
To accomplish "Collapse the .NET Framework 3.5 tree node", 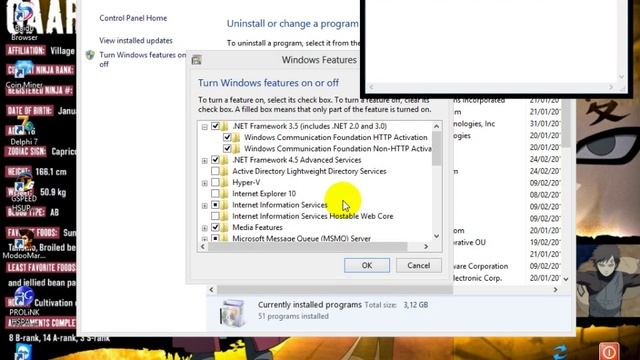I will [x=204, y=127].
